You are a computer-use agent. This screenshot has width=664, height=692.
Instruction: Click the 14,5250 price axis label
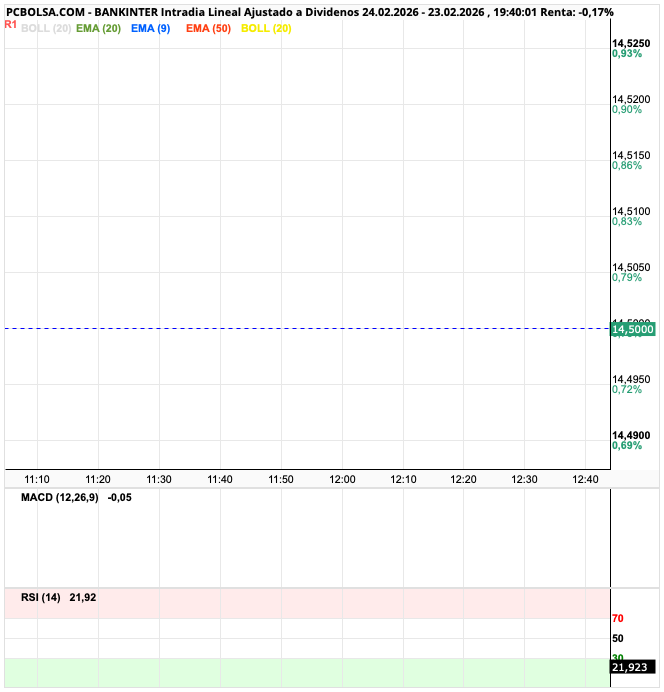click(631, 43)
